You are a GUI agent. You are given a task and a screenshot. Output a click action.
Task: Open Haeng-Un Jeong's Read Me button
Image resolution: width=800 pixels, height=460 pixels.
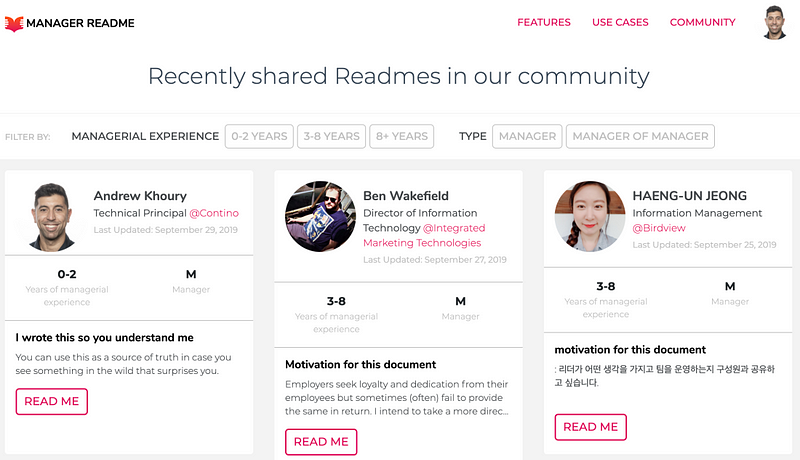tap(590, 427)
